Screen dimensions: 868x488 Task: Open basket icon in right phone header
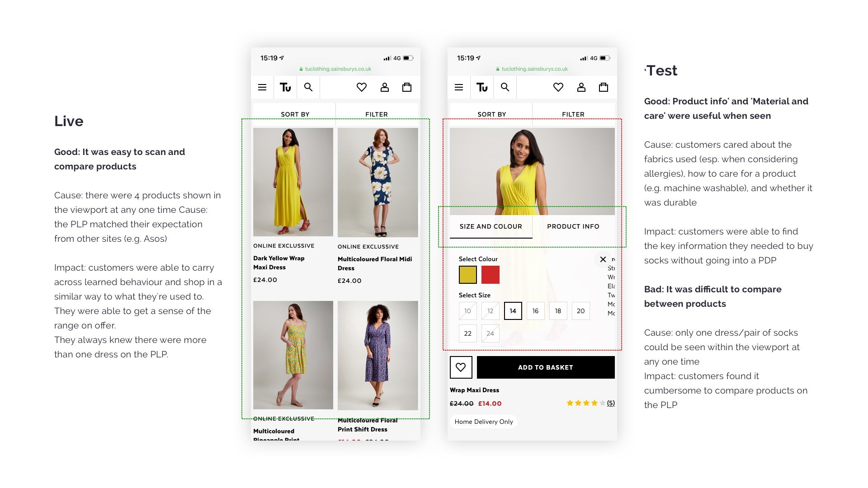click(x=604, y=87)
